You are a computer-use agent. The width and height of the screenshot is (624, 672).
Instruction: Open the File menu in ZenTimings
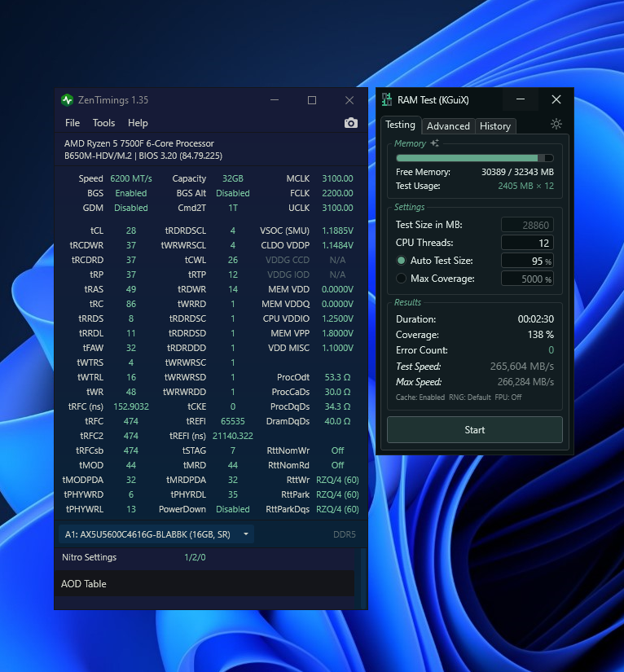click(x=73, y=123)
